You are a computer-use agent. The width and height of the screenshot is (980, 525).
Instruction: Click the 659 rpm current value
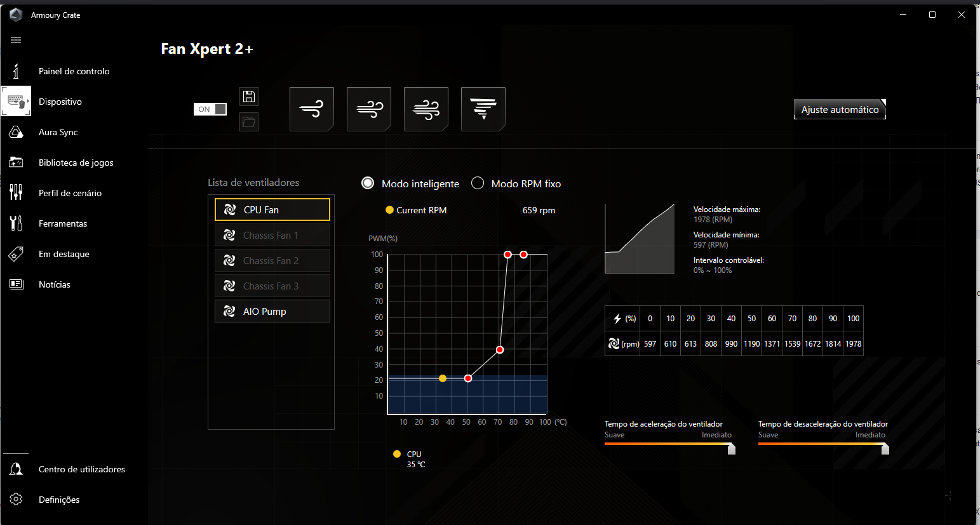pos(539,210)
